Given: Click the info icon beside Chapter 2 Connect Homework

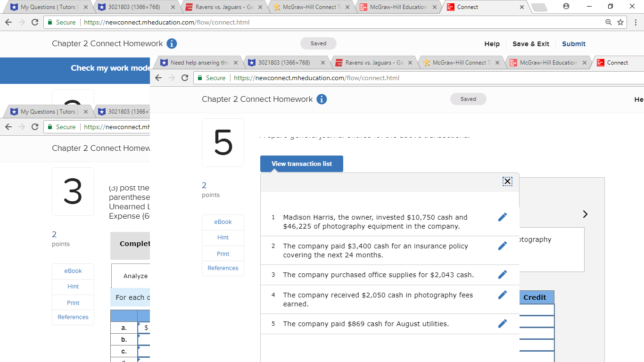Looking at the screenshot, I should click(171, 43).
